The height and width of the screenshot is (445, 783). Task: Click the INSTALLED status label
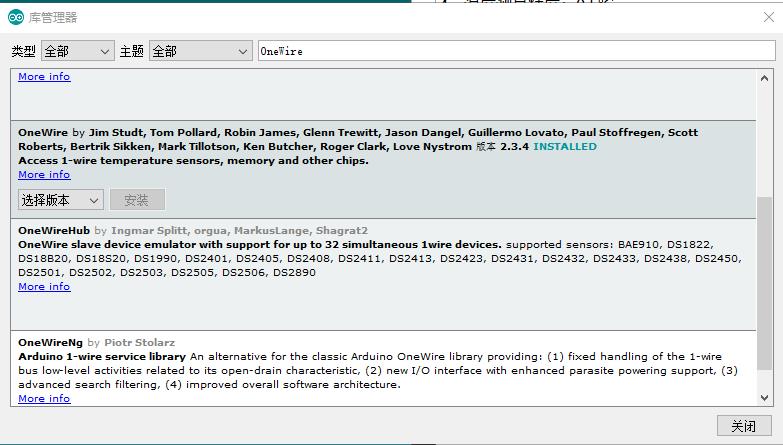pos(565,146)
